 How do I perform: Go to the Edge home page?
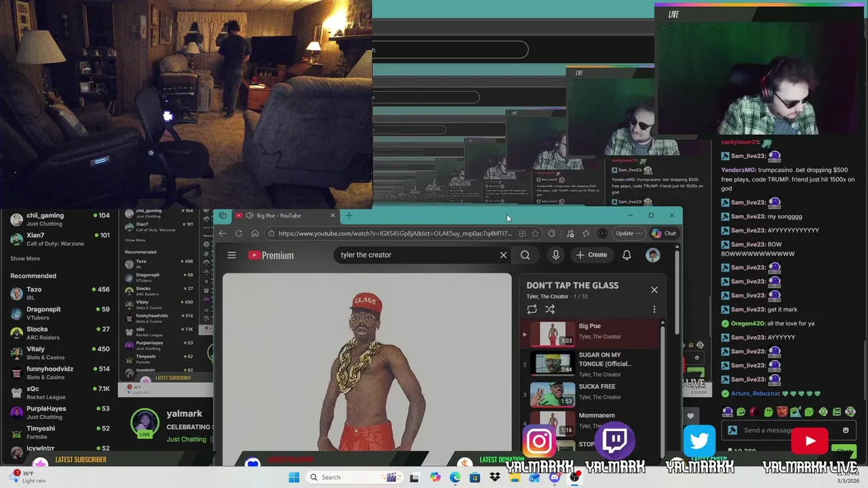[x=255, y=233]
